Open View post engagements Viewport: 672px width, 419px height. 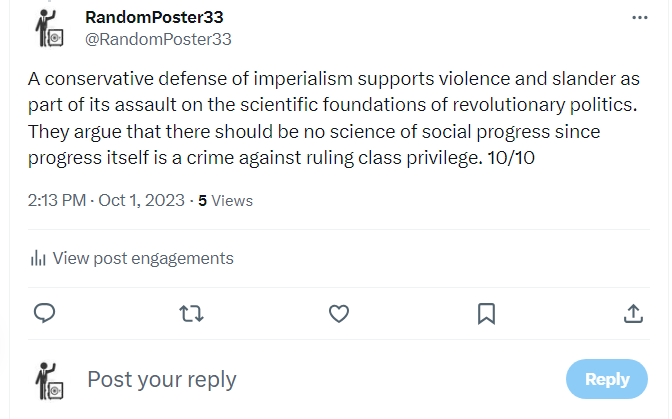pos(143,258)
